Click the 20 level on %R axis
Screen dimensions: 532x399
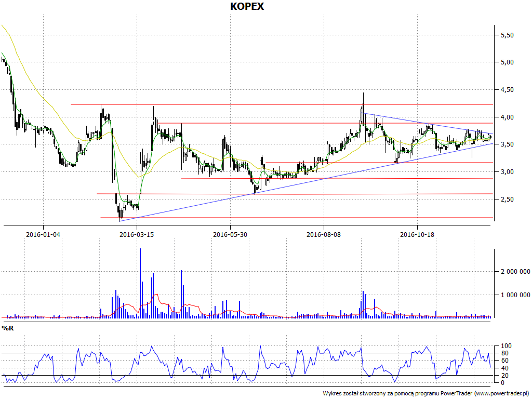tap(504, 376)
